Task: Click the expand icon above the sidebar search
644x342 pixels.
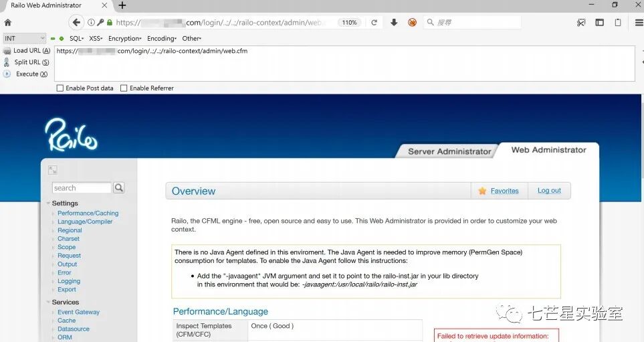Action: click(x=53, y=170)
